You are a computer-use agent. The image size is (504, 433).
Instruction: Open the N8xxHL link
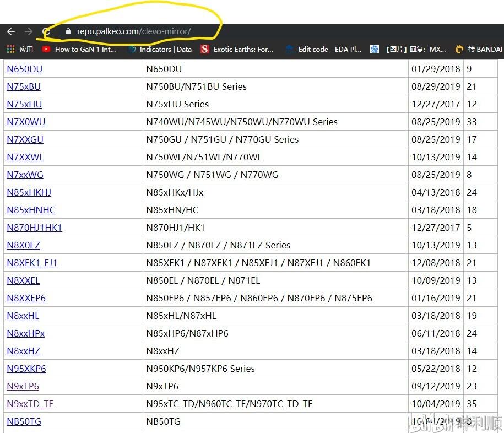click(x=23, y=316)
